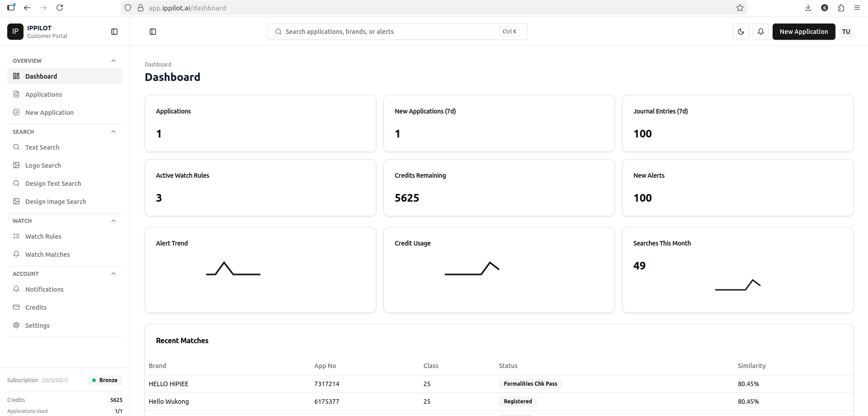Bookmark this page with the star icon

coord(740,8)
